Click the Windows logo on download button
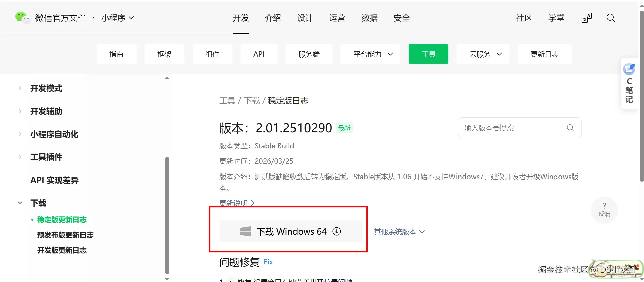 (246, 231)
